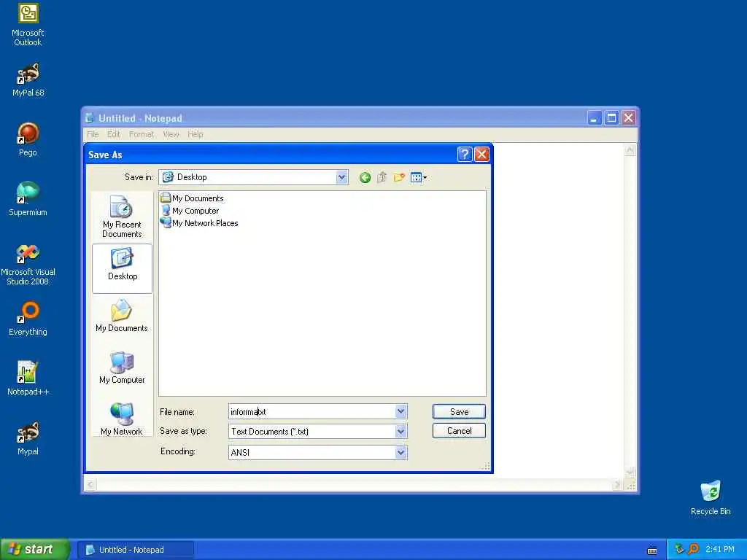Select the Notepad++ desktop shortcut
Viewport: 747px width, 560px height.
pos(28,378)
